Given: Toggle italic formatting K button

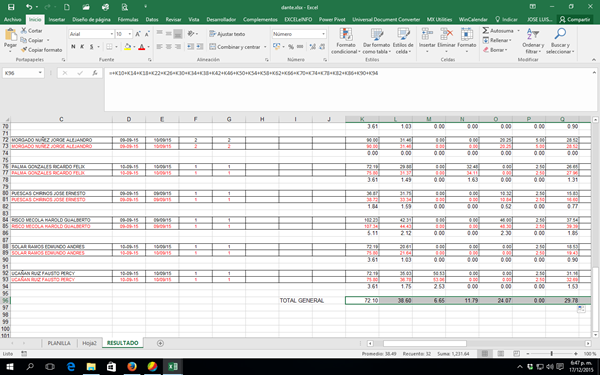Looking at the screenshot, I should 82,47.
